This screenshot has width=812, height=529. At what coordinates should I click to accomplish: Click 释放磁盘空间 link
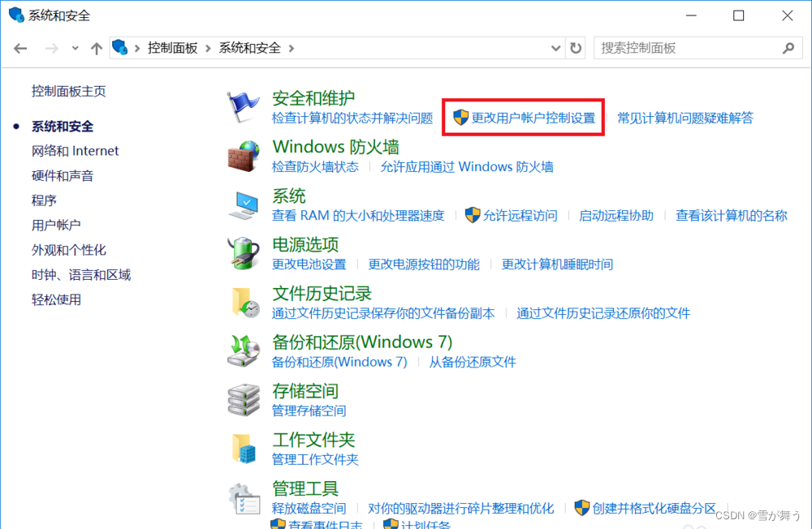309,508
